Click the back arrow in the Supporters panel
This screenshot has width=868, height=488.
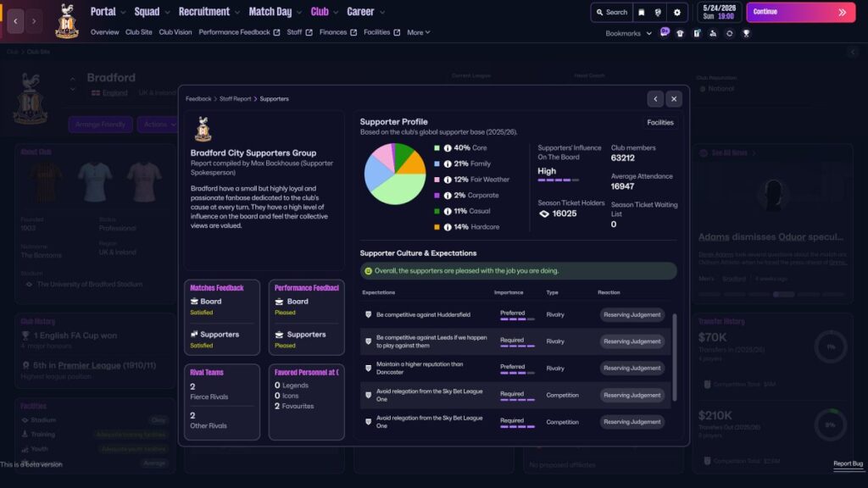point(654,99)
